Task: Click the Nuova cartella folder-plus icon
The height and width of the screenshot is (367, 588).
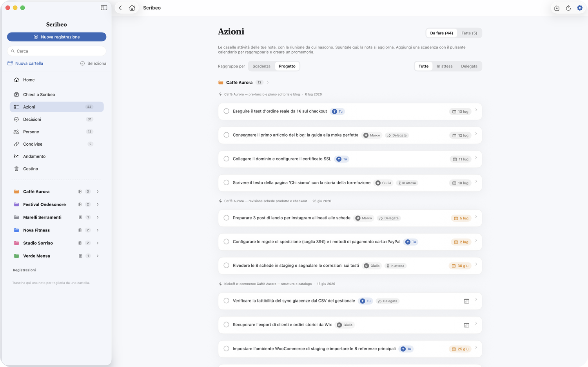Action: pyautogui.click(x=10, y=63)
